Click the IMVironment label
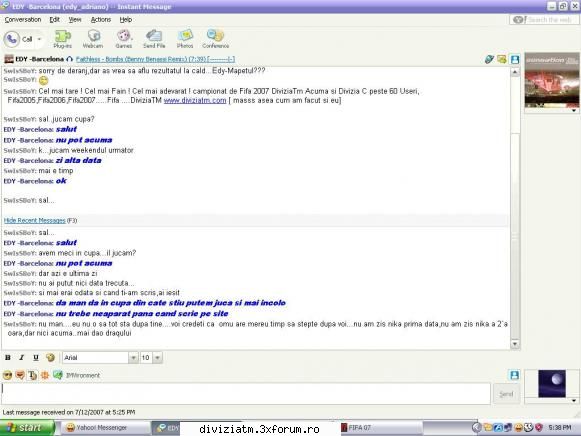The height and width of the screenshot is (436, 581). click(83, 375)
